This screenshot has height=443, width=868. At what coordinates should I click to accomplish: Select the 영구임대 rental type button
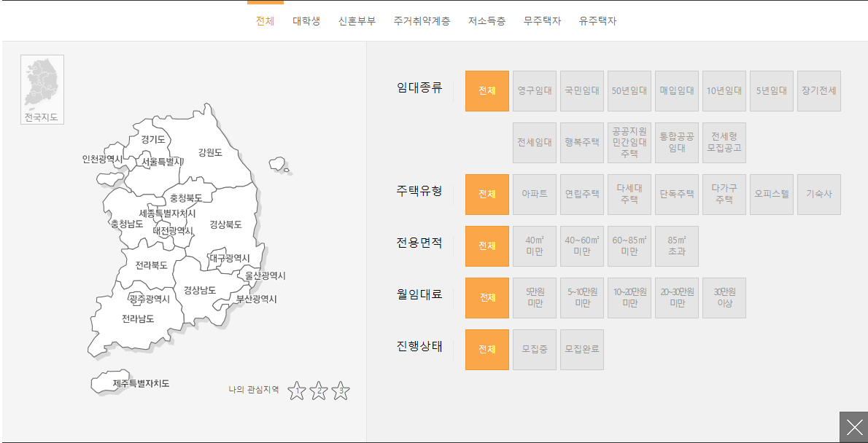tap(535, 90)
